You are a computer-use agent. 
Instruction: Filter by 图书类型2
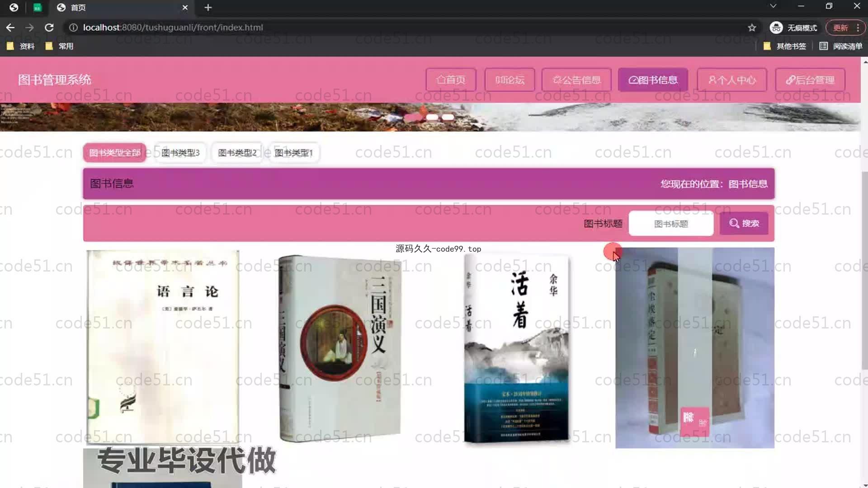point(237,153)
